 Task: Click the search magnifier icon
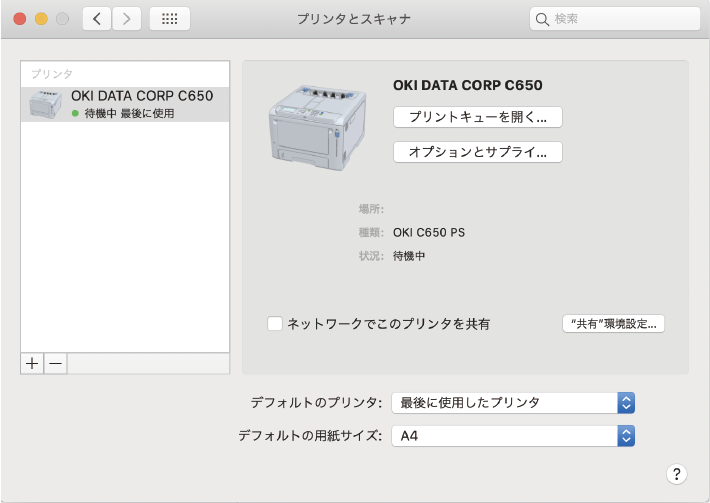(542, 19)
